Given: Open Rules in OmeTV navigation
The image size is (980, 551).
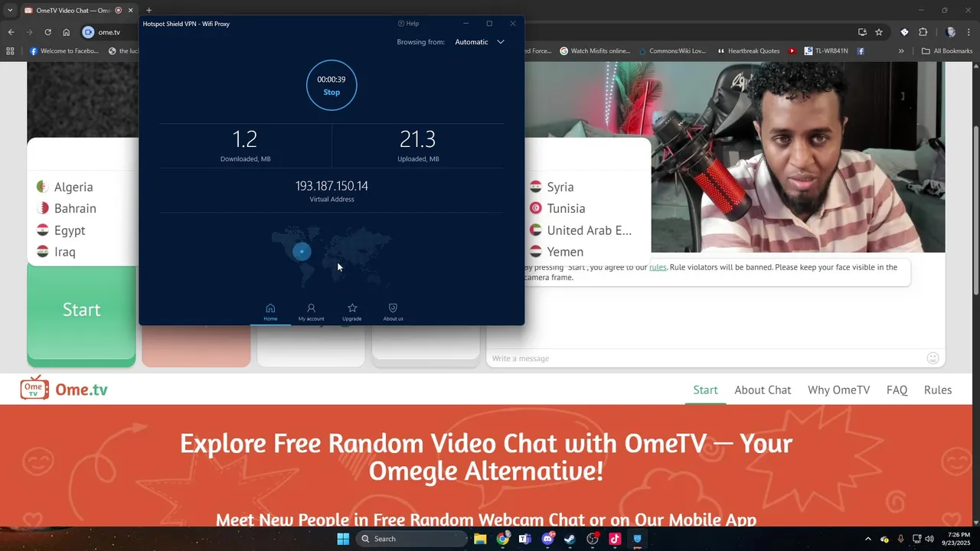Looking at the screenshot, I should (x=938, y=390).
